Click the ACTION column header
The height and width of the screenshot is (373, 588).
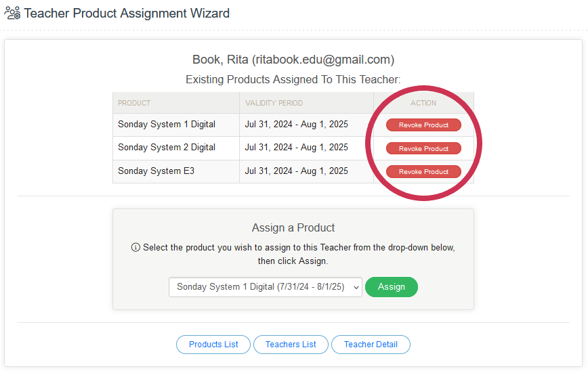(x=423, y=104)
